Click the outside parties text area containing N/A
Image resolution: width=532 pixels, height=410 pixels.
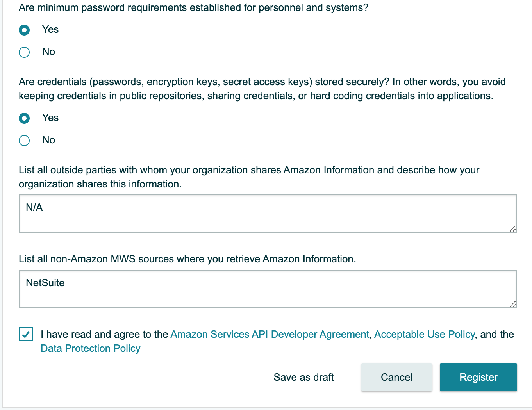tap(268, 213)
